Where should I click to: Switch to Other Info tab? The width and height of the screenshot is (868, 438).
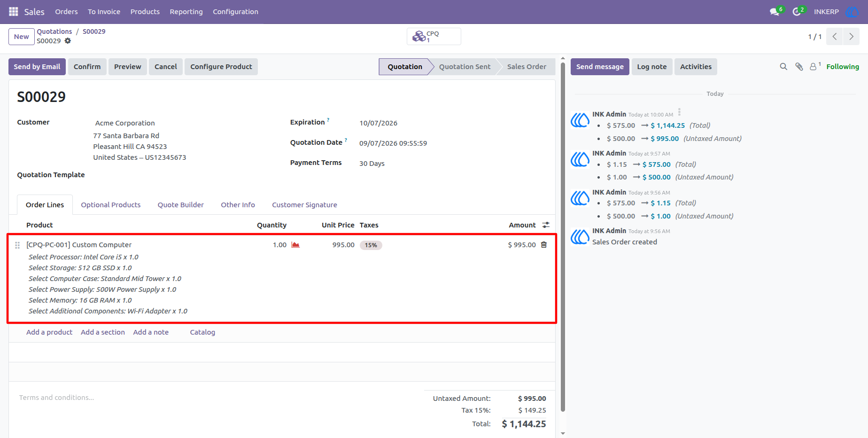pyautogui.click(x=238, y=205)
